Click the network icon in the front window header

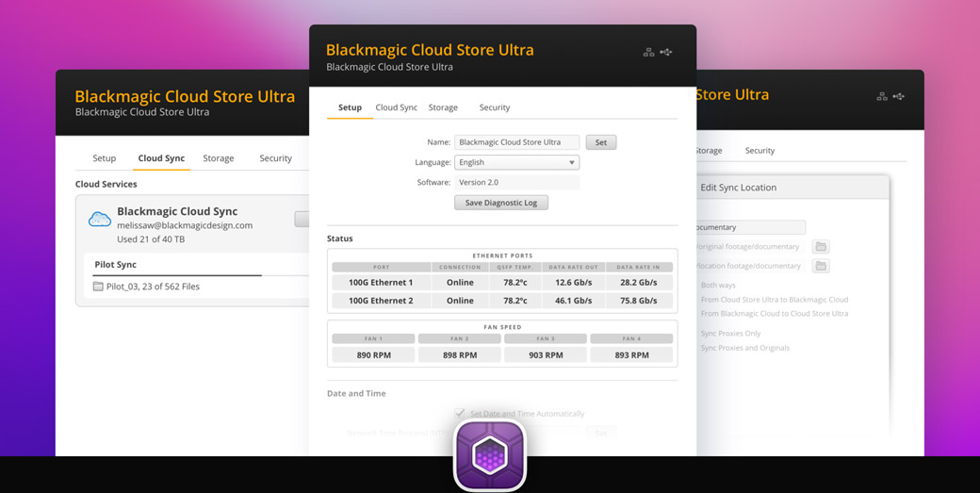point(648,53)
